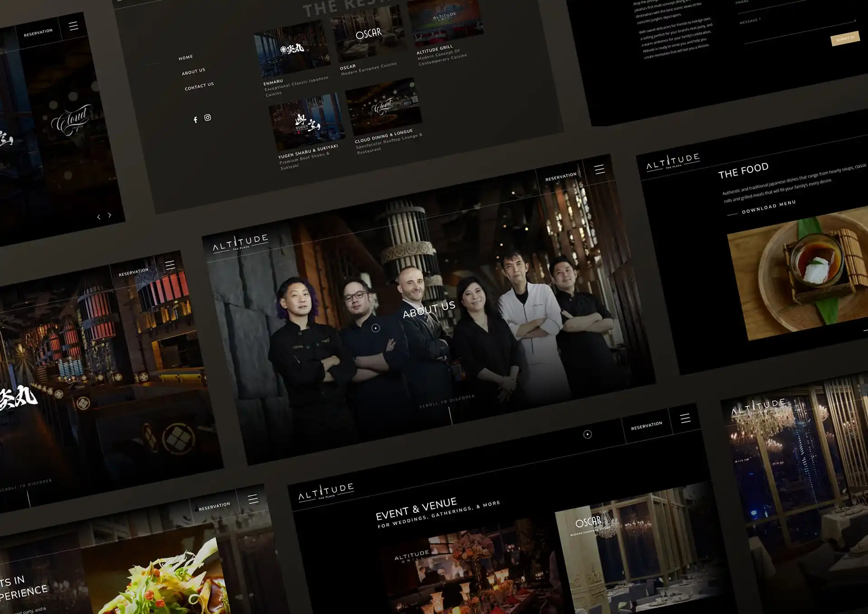Open the Oscar restaurant thumbnail
The width and height of the screenshot is (868, 614).
(x=368, y=35)
